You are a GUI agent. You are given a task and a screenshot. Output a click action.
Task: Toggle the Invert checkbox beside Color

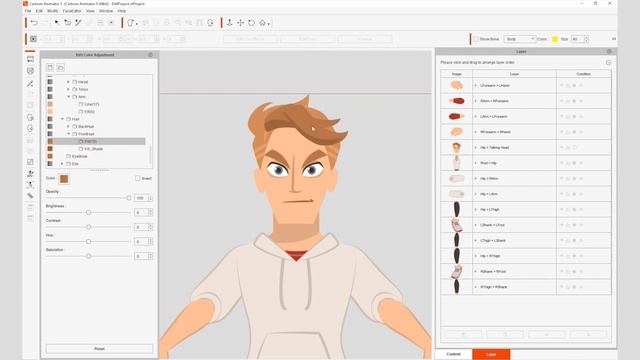pyautogui.click(x=138, y=178)
